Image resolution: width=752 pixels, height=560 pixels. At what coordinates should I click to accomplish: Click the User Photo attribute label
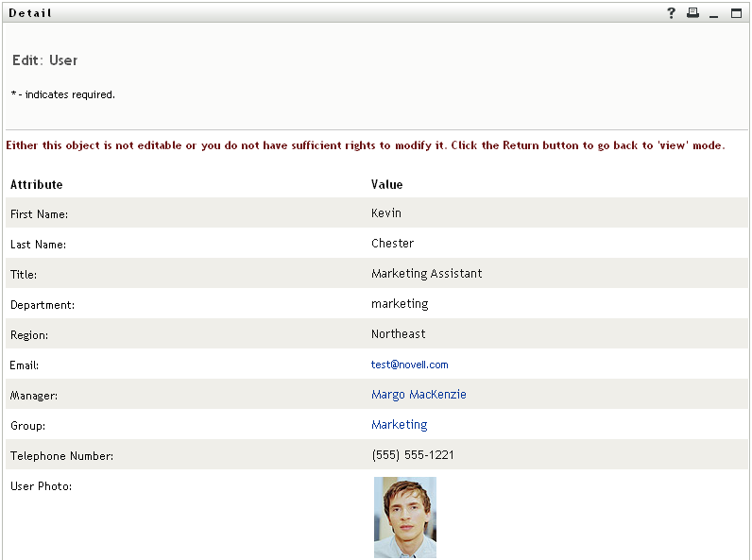41,486
